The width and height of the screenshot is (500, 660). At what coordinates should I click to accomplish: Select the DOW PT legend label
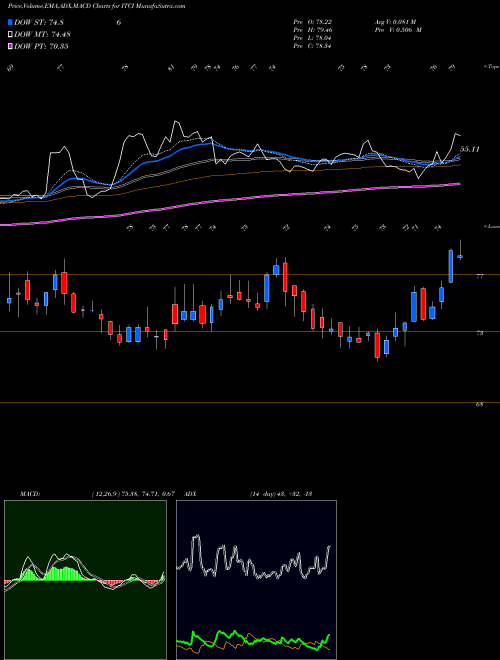tap(41, 46)
